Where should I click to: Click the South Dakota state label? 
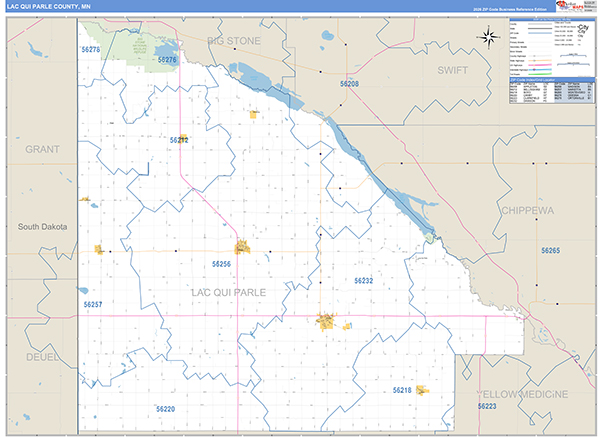tap(42, 227)
